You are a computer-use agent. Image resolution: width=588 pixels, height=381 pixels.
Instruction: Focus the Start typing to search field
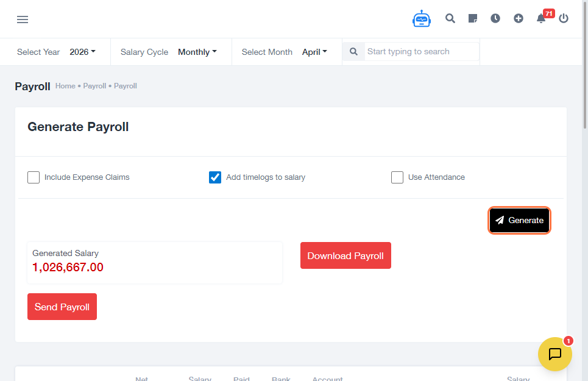point(422,52)
